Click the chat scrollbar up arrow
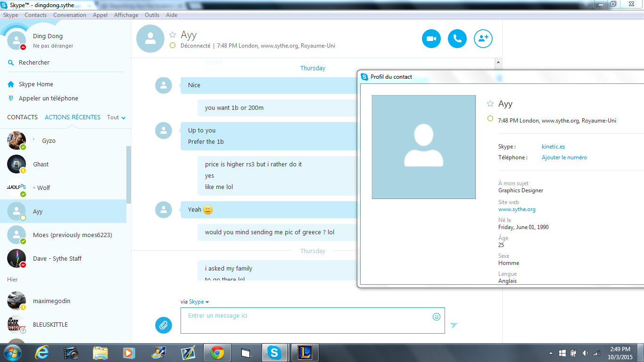Screen dimensions: 644x362 pyautogui.click(x=498, y=62)
